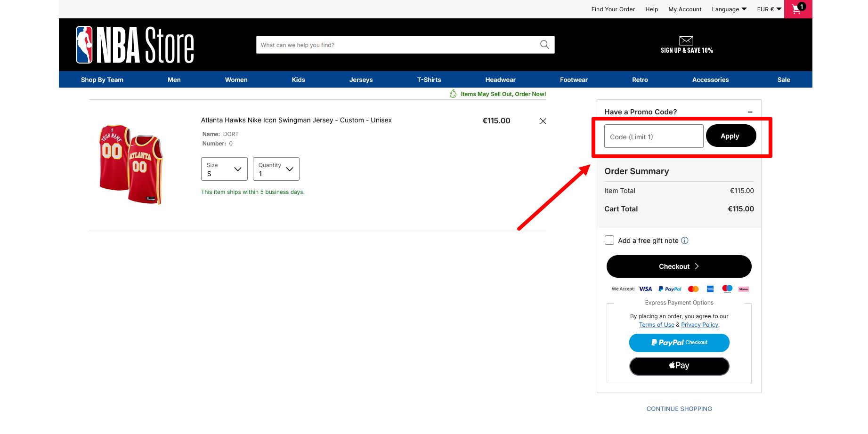Open the Language dropdown

click(x=729, y=9)
